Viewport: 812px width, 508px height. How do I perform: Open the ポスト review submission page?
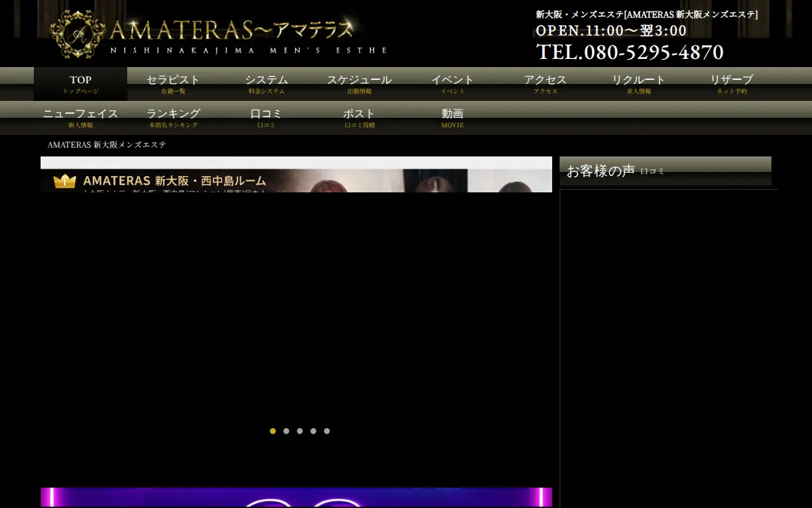pyautogui.click(x=359, y=118)
